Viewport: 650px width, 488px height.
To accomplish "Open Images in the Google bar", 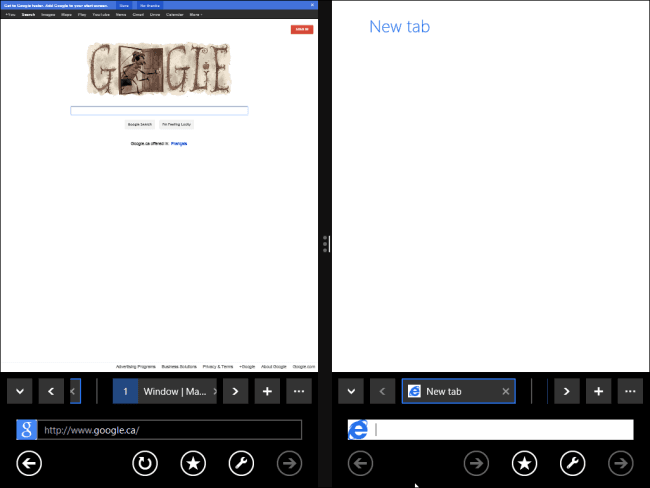I will [48, 15].
